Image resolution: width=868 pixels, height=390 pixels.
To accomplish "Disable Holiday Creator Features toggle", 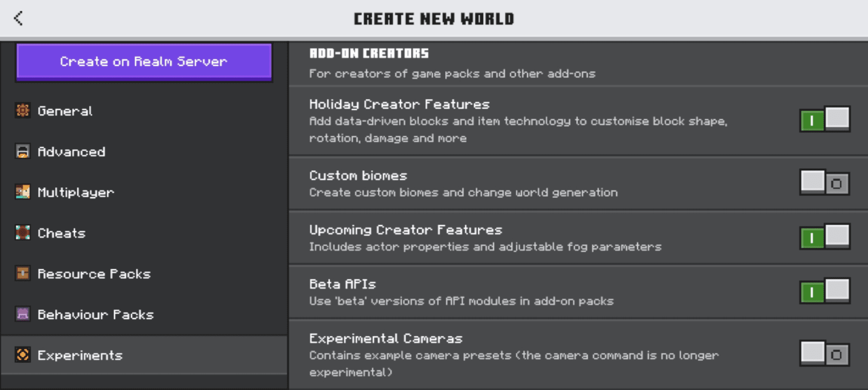I will point(824,120).
